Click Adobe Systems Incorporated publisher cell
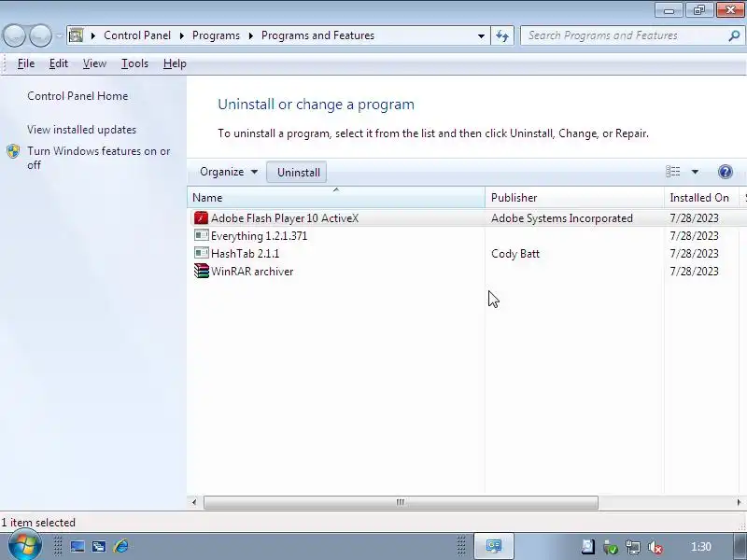Image resolution: width=747 pixels, height=560 pixels. (x=562, y=218)
